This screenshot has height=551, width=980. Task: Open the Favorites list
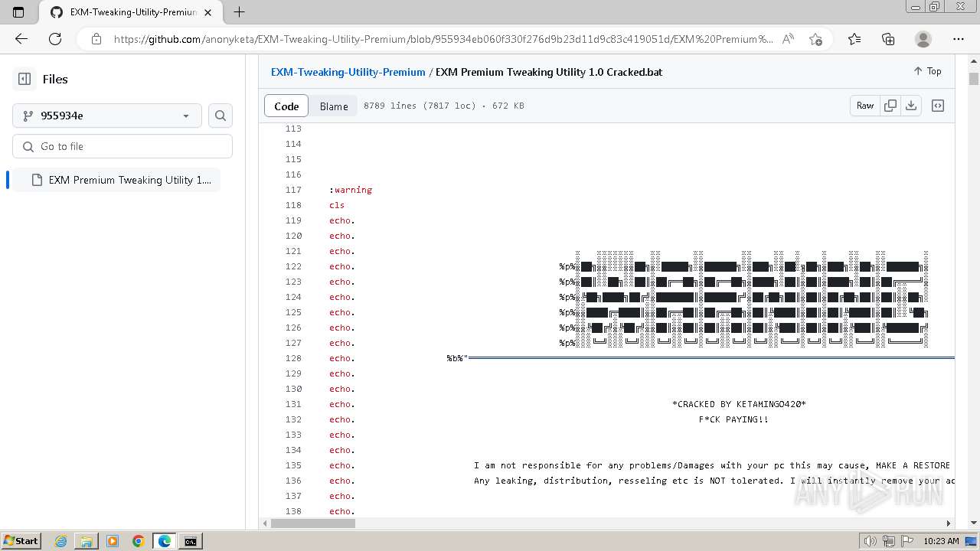point(854,39)
